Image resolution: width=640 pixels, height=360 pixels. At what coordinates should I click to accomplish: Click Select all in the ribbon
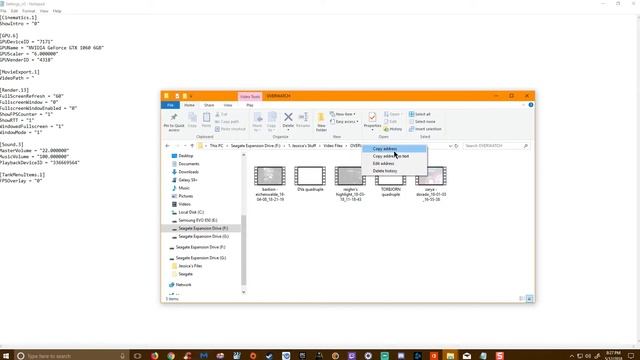tap(420, 114)
